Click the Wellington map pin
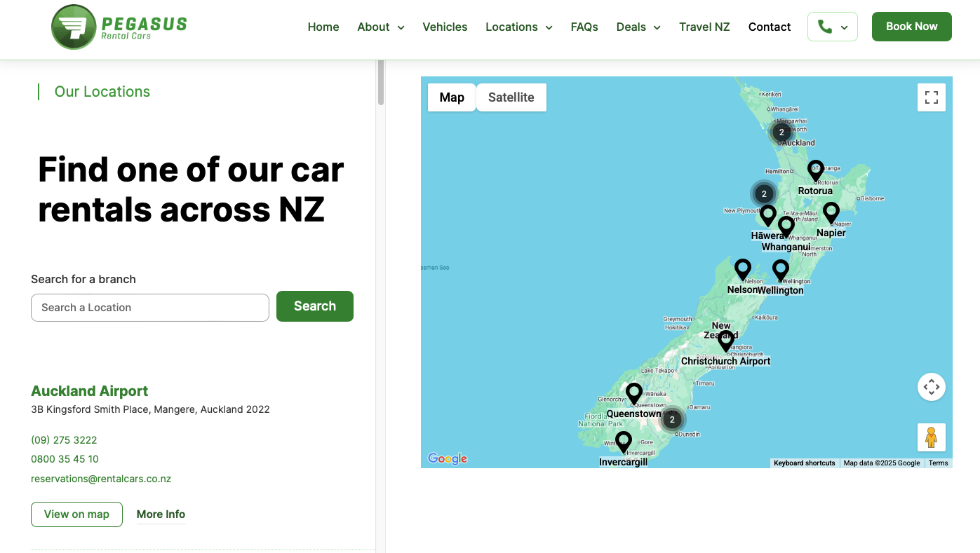 781,270
